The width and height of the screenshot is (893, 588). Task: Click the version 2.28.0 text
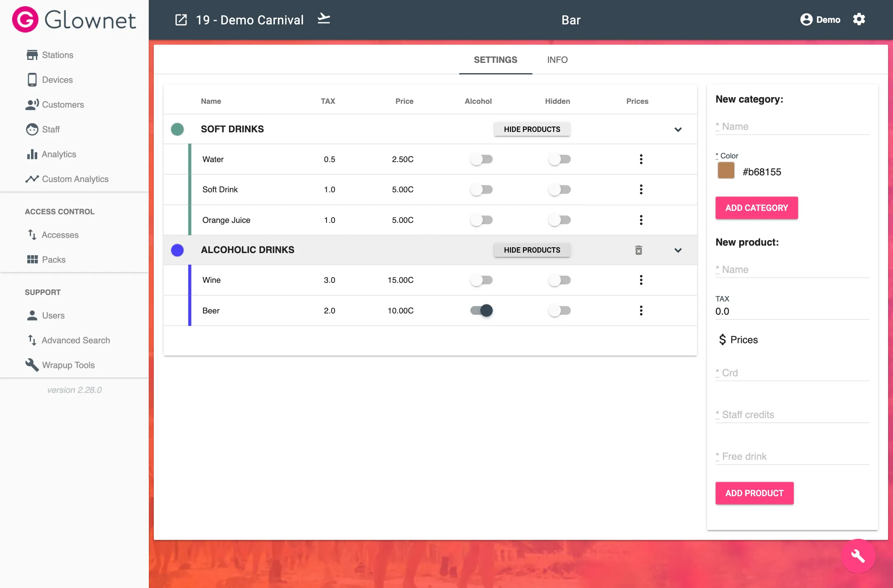(x=74, y=390)
